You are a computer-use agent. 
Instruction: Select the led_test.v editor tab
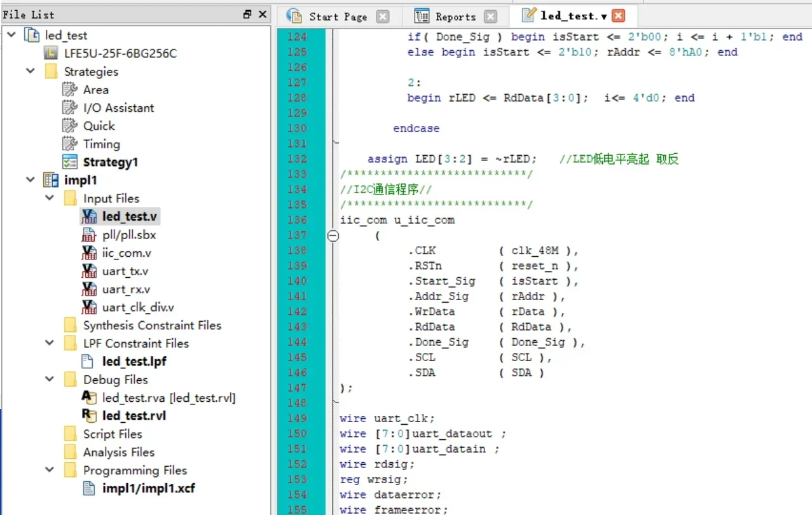[572, 16]
